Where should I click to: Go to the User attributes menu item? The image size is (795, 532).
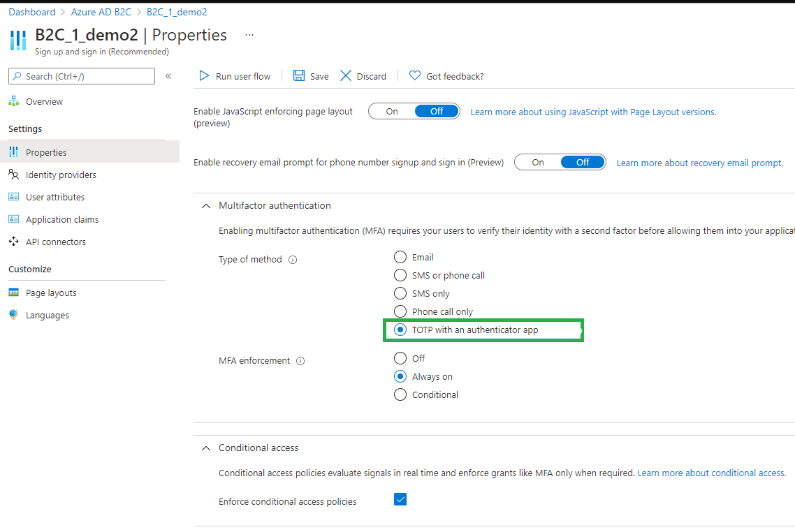click(55, 197)
